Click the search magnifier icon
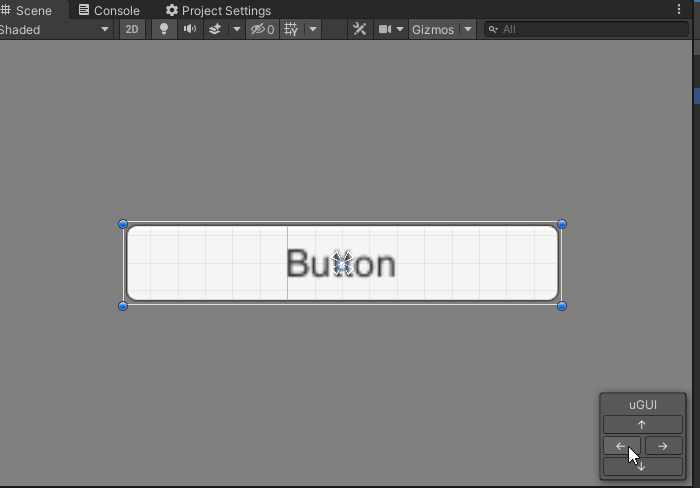The image size is (700, 488). coord(493,29)
